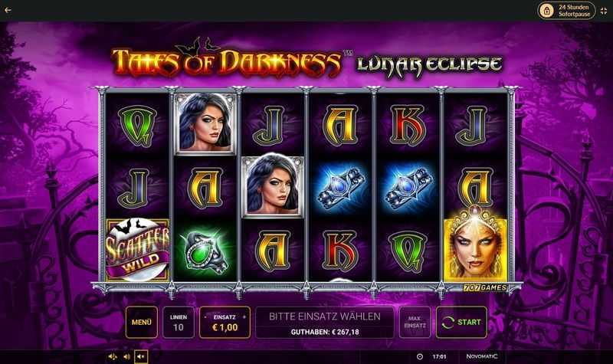Spin the reels with START
Viewport: 613px width, 364px height.
(462, 322)
